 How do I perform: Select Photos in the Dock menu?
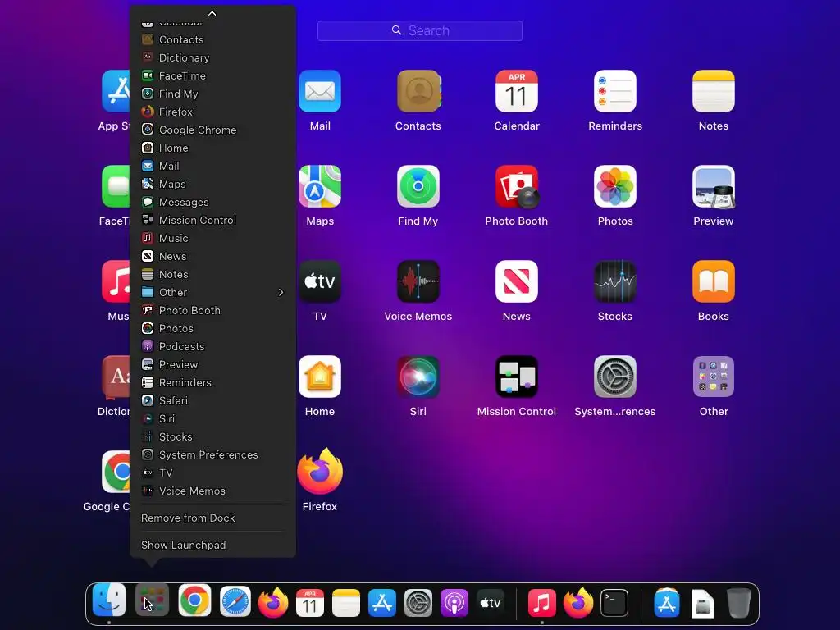(212, 328)
